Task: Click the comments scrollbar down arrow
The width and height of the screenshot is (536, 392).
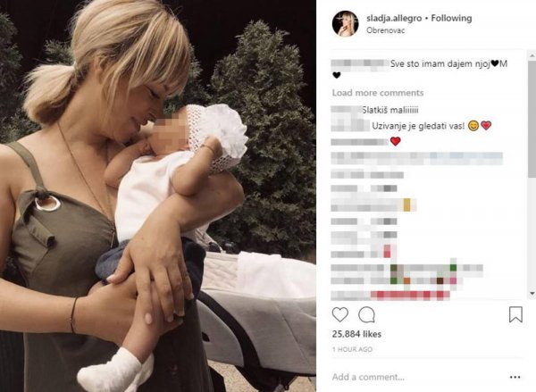Action: 532,293
